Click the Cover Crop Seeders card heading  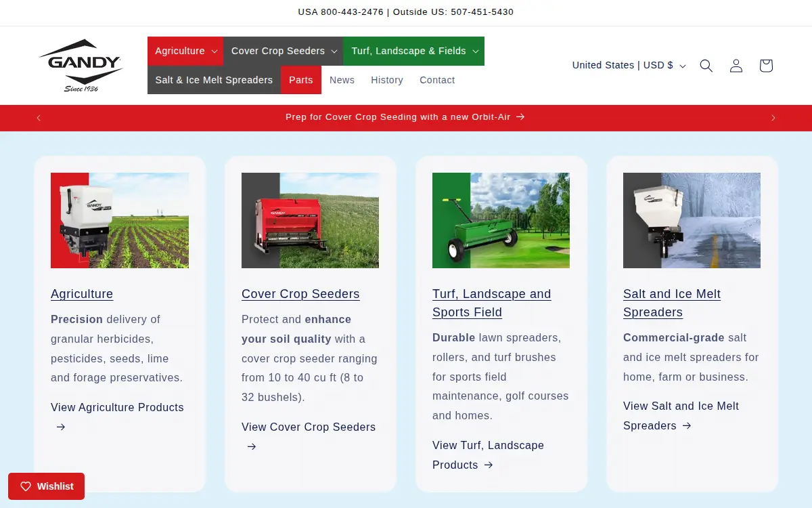click(x=300, y=294)
